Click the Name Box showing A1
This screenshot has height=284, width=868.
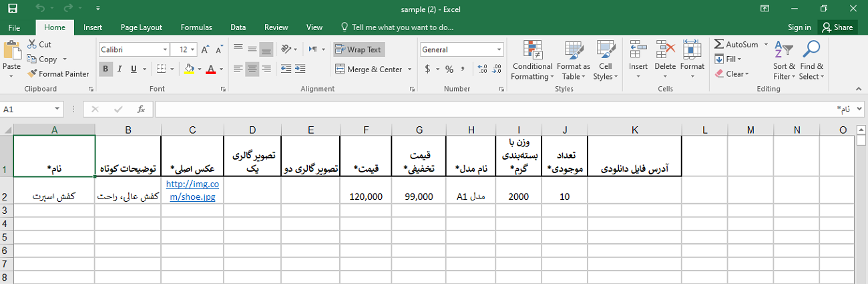(32, 109)
